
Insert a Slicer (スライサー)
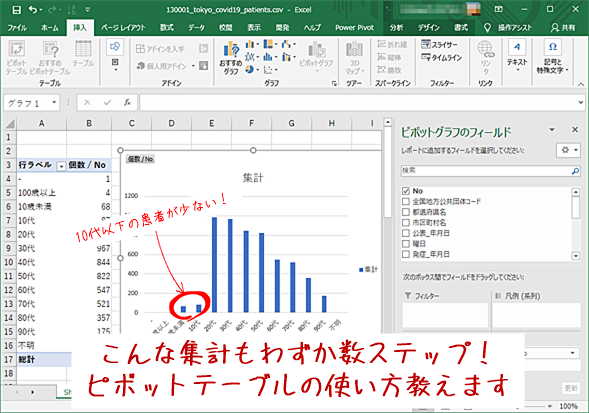pos(439,44)
